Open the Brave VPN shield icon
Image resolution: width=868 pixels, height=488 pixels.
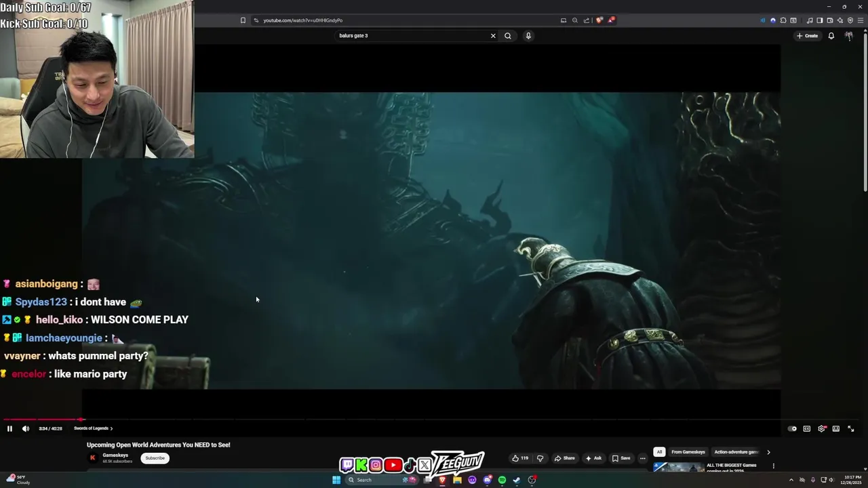coord(850,20)
